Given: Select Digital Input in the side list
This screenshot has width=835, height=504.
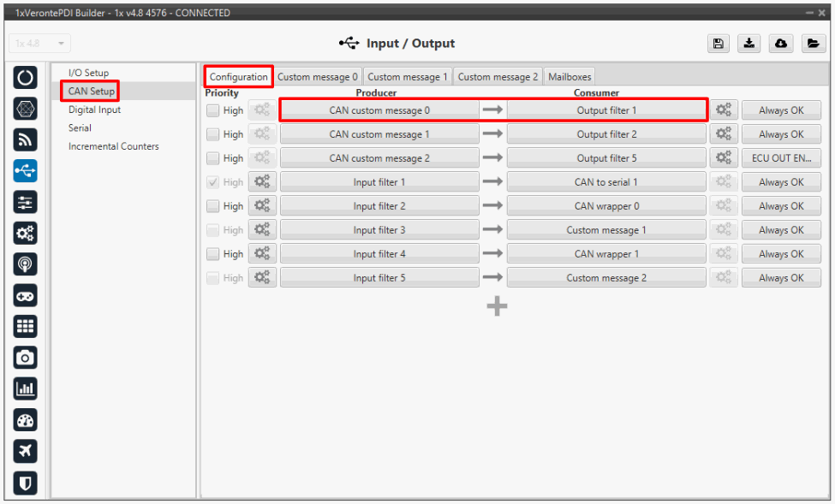Looking at the screenshot, I should click(x=94, y=110).
